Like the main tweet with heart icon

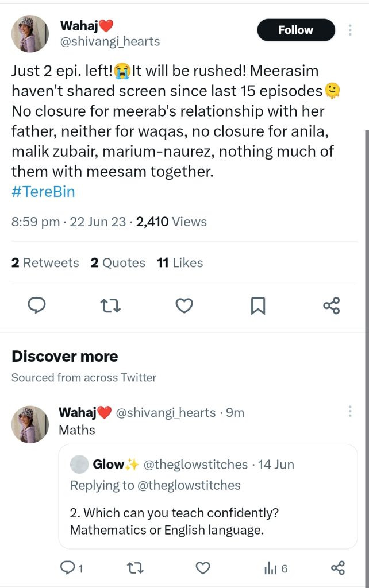[x=184, y=306]
